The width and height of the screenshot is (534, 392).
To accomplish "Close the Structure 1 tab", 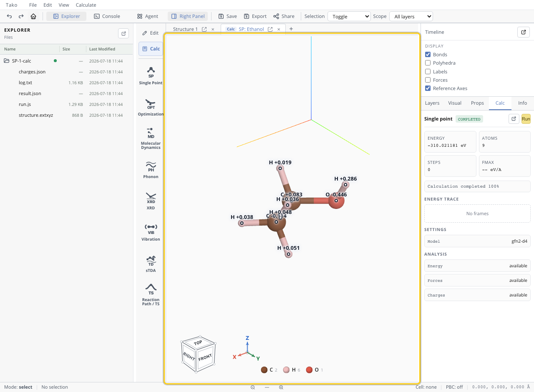I will pos(213,29).
